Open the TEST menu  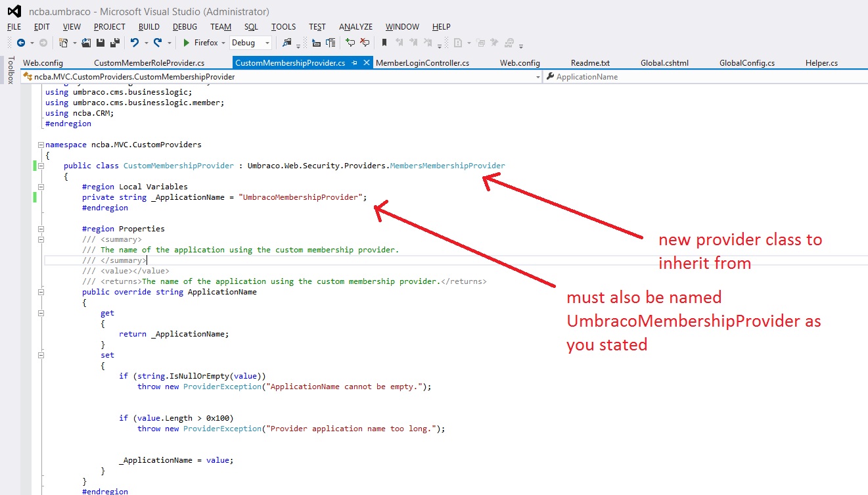317,27
